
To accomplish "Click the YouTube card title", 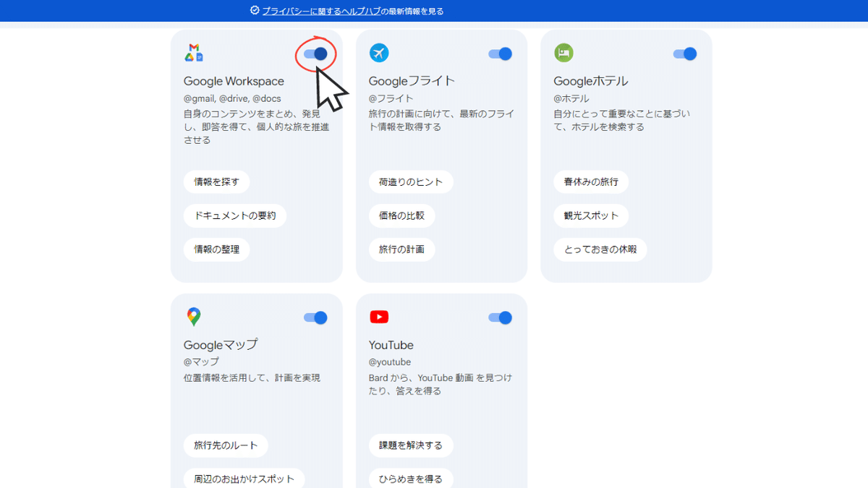I will (x=391, y=345).
